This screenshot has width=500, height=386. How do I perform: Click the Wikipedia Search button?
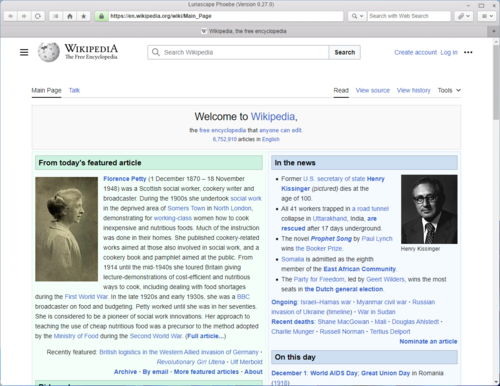345,52
